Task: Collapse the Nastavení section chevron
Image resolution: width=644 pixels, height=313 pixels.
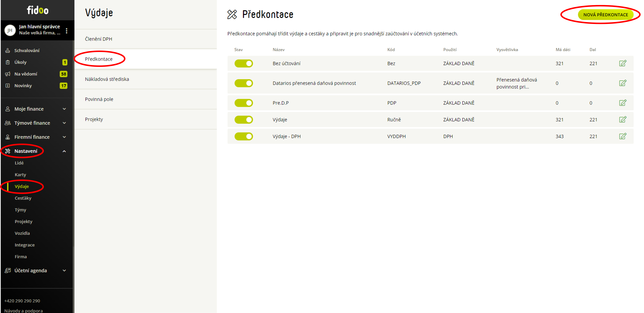Action: (64, 151)
